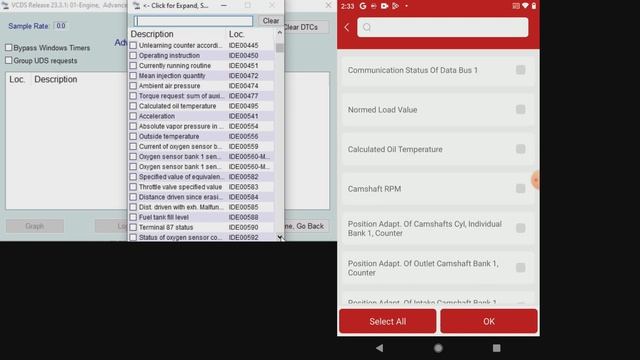Select the Status of oxygen sensor IDE00592 row
Image resolution: width=640 pixels, height=360 pixels.
tap(202, 237)
